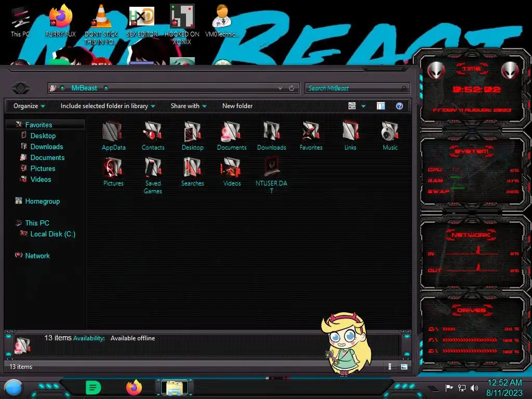Open the Start orb button
This screenshot has height=399, width=532.
14,388
